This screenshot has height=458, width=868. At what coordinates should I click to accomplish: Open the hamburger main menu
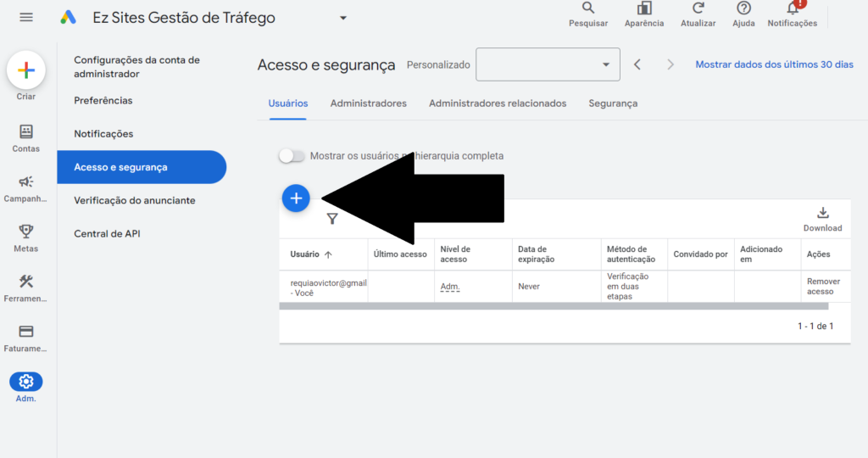[x=26, y=18]
